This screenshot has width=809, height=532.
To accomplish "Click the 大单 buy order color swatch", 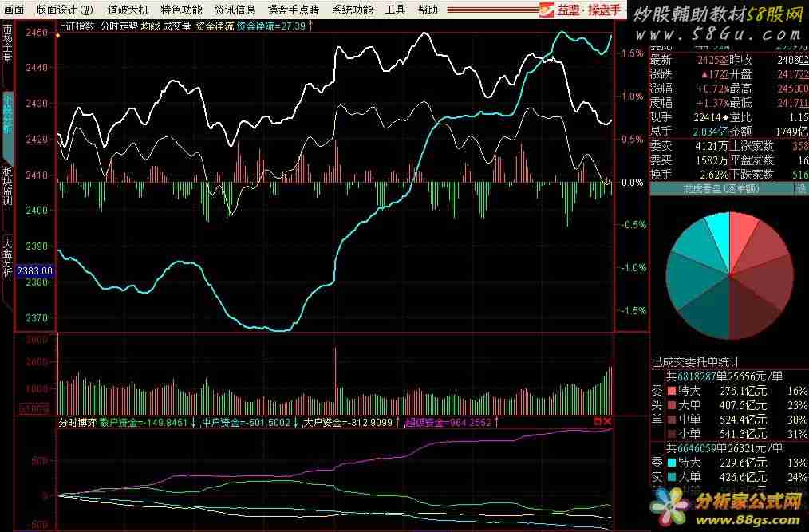I will (x=671, y=405).
